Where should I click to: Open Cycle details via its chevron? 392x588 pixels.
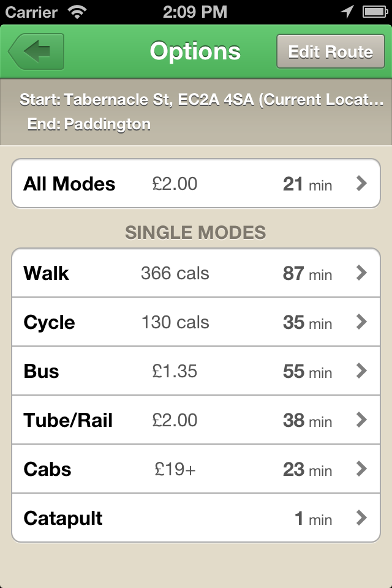click(x=361, y=322)
